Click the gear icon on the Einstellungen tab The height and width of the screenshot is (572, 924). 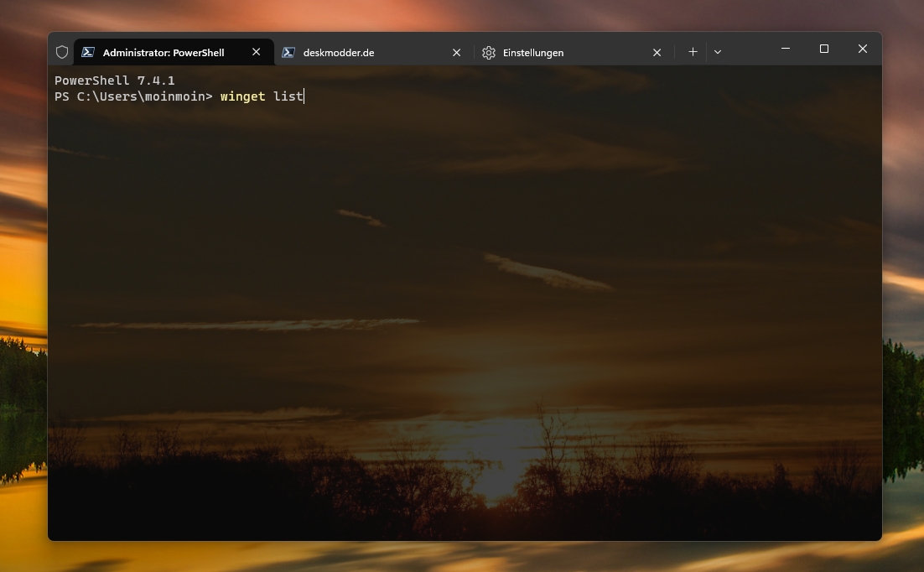[489, 53]
